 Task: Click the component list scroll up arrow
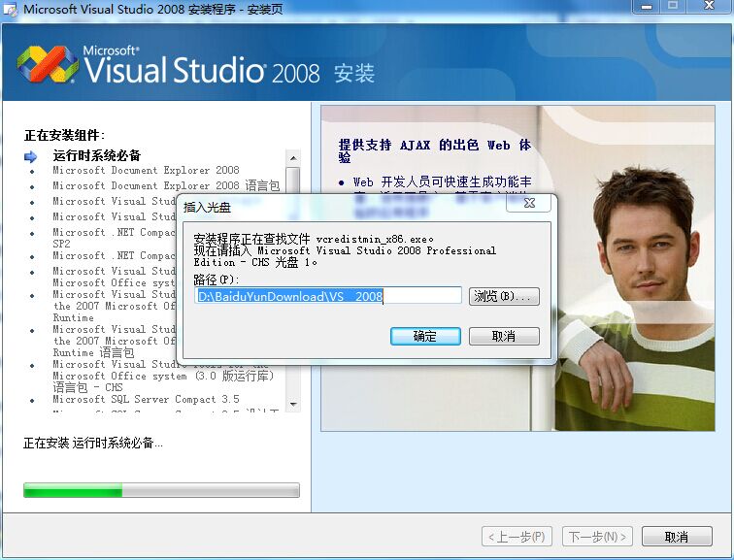click(x=293, y=158)
